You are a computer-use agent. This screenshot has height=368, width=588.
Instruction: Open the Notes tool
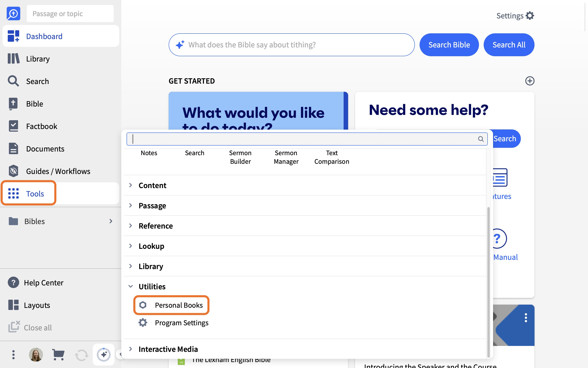(149, 153)
